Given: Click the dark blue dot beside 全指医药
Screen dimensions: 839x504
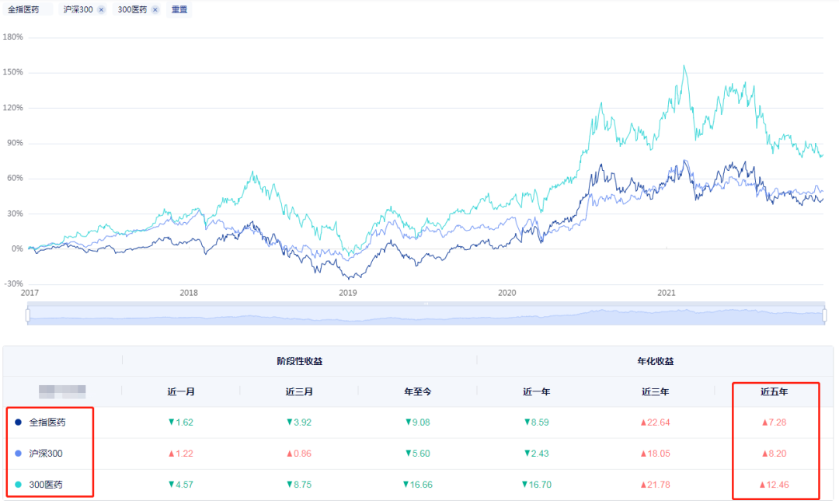Looking at the screenshot, I should pyautogui.click(x=18, y=422).
